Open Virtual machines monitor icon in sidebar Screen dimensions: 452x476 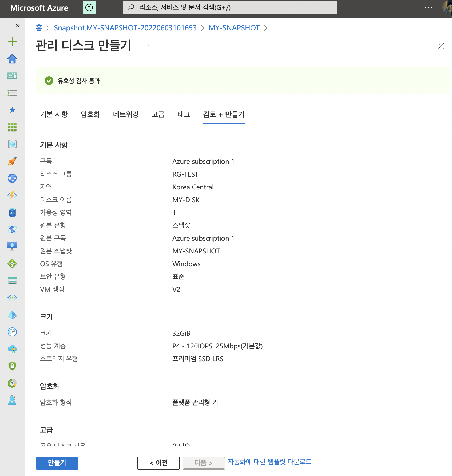[12, 247]
